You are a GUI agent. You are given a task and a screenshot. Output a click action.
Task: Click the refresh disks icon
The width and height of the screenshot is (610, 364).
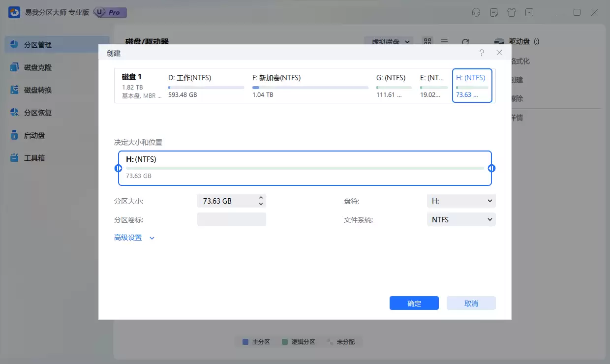pyautogui.click(x=465, y=42)
